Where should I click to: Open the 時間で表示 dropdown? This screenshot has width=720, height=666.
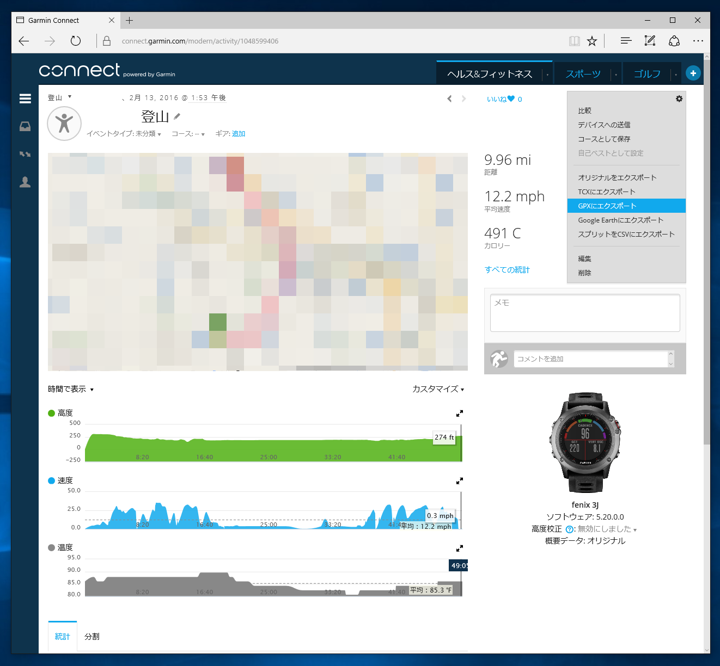(x=71, y=389)
